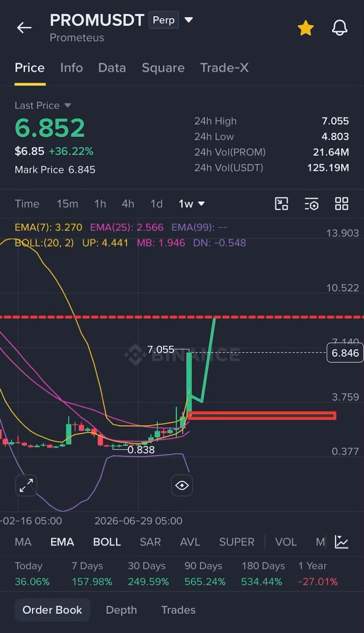Open the PROMUSDT pair dropdown arrow
Screen dimensions: 364x633
[189, 20]
